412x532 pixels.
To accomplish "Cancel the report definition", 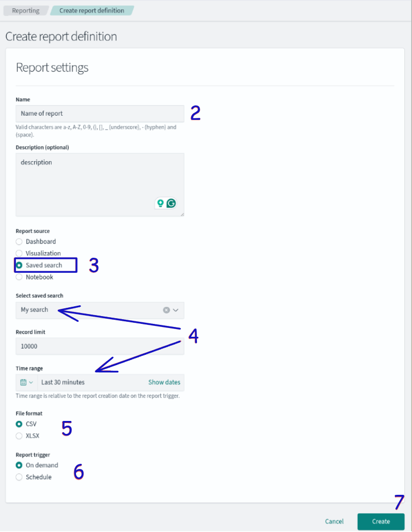I will coord(334,521).
